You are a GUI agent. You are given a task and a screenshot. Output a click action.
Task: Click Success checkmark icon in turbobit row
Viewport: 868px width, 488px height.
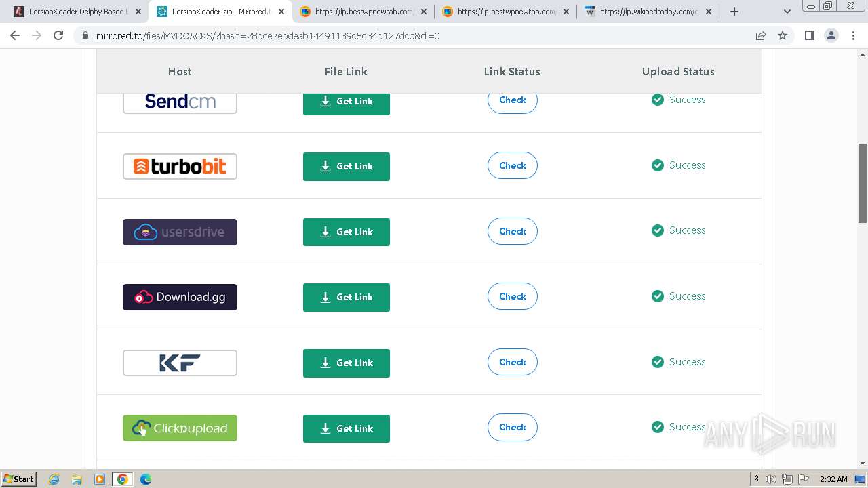658,165
